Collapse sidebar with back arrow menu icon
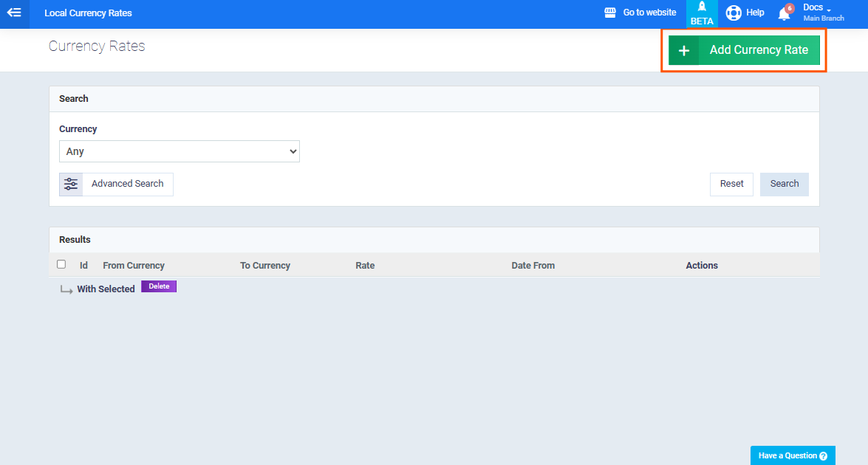Screen dimensions: 868x465 click(x=14, y=13)
